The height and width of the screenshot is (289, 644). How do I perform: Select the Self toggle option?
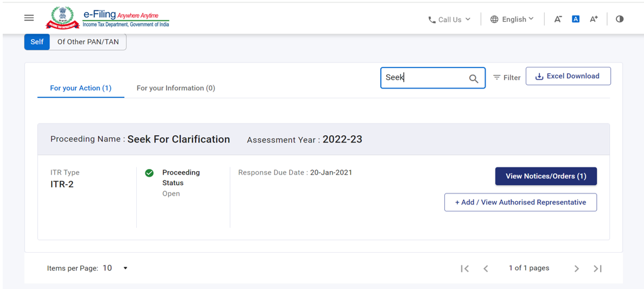37,42
